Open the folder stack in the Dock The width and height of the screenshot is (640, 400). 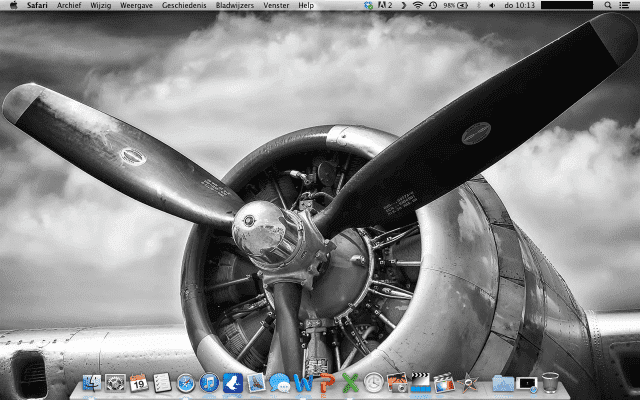point(503,383)
